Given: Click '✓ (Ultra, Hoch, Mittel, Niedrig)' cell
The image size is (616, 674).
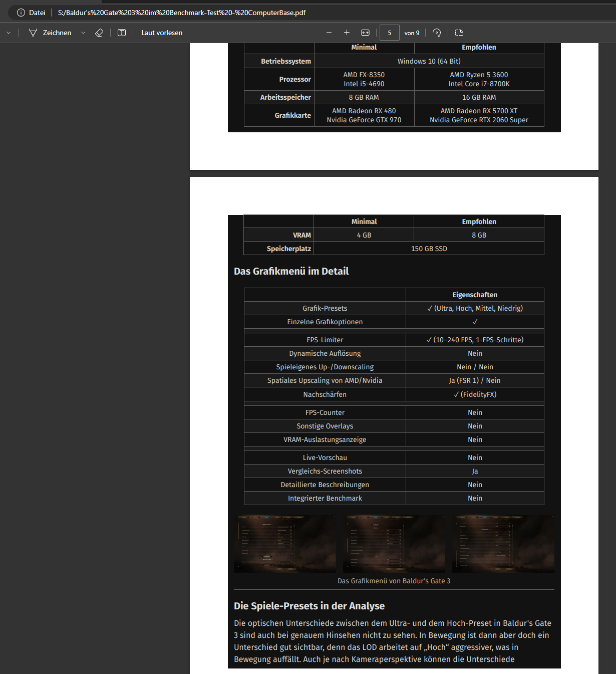Looking at the screenshot, I should tap(475, 308).
